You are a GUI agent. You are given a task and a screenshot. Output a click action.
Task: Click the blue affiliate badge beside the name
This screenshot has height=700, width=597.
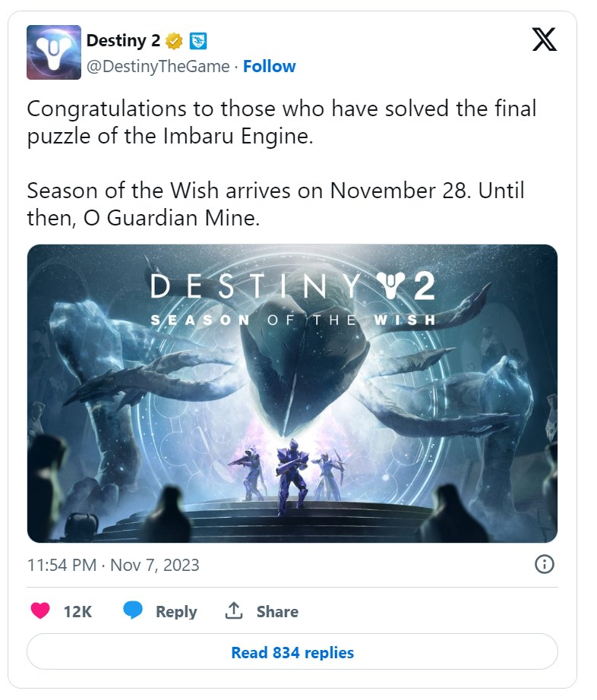(198, 41)
